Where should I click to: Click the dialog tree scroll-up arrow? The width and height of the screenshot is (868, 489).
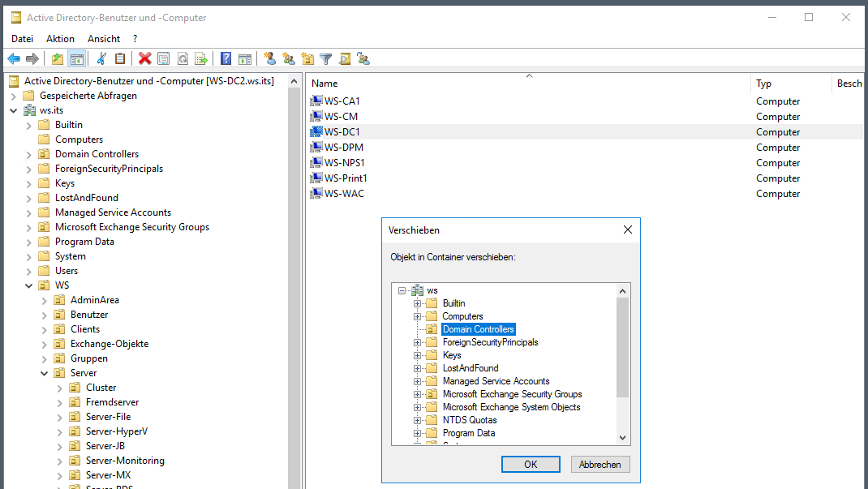click(x=623, y=291)
